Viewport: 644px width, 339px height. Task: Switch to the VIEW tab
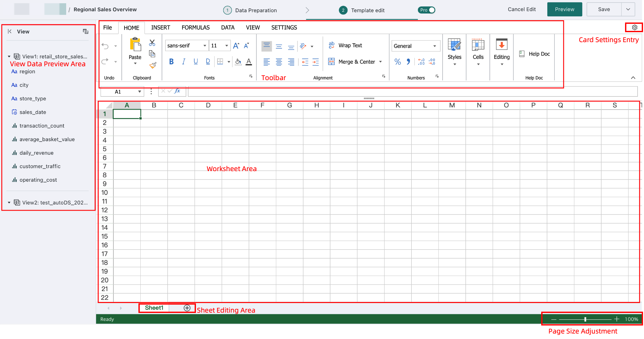click(x=253, y=28)
